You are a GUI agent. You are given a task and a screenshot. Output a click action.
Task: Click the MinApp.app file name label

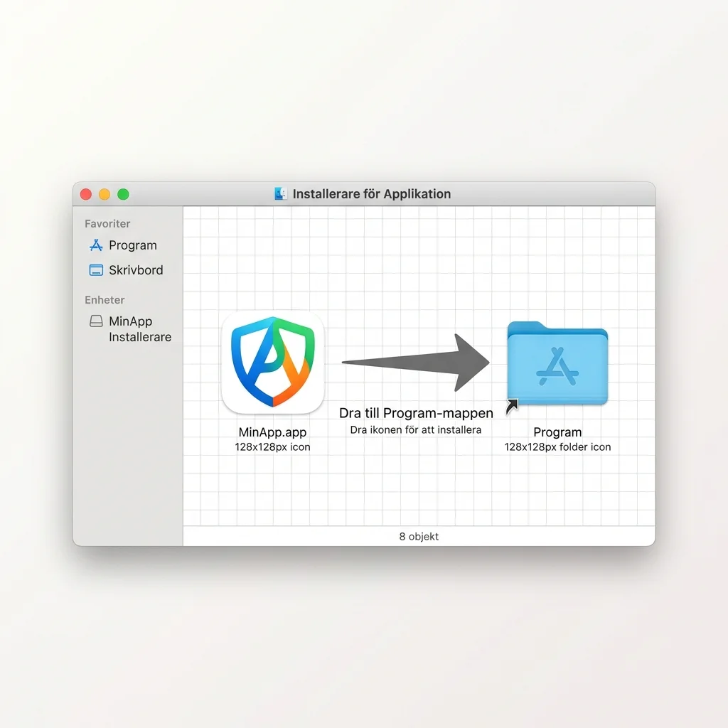(272, 432)
